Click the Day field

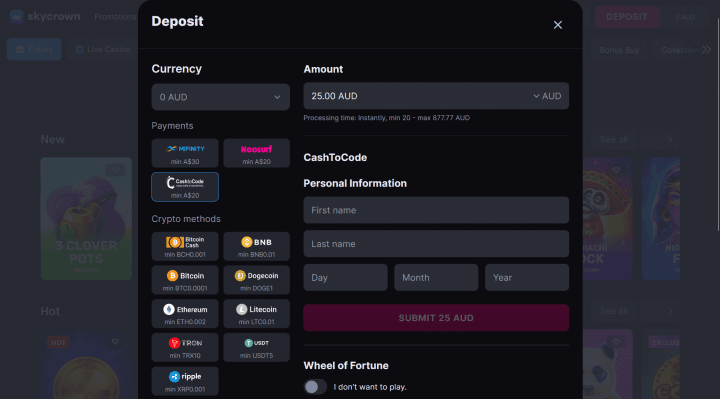(x=345, y=277)
